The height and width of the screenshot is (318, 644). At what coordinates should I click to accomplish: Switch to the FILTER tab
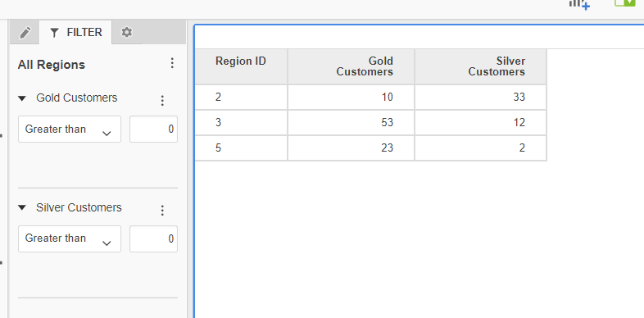76,33
